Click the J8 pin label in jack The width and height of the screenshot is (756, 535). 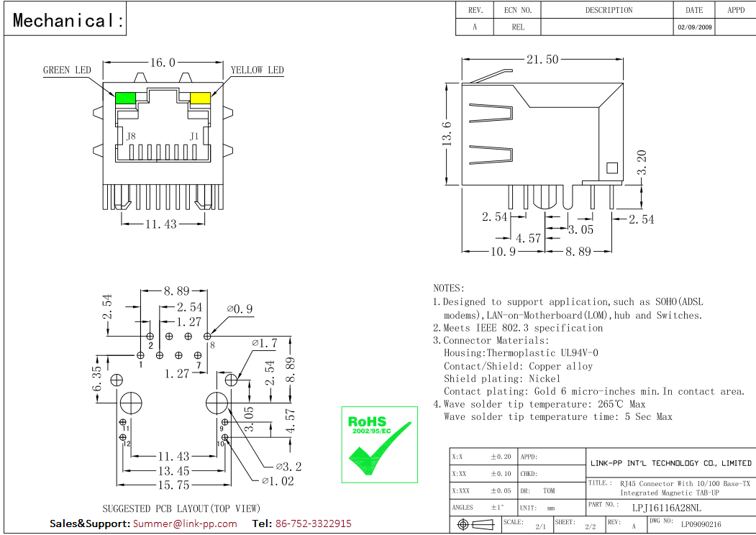131,136
